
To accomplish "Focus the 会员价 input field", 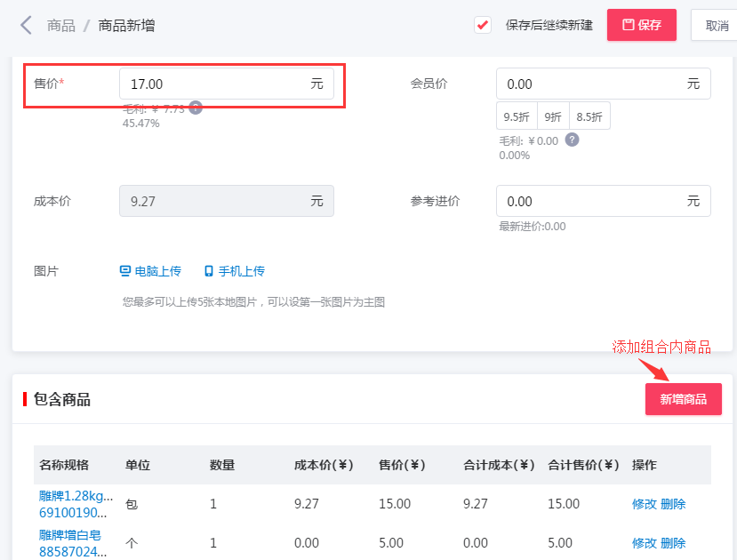I will point(590,84).
